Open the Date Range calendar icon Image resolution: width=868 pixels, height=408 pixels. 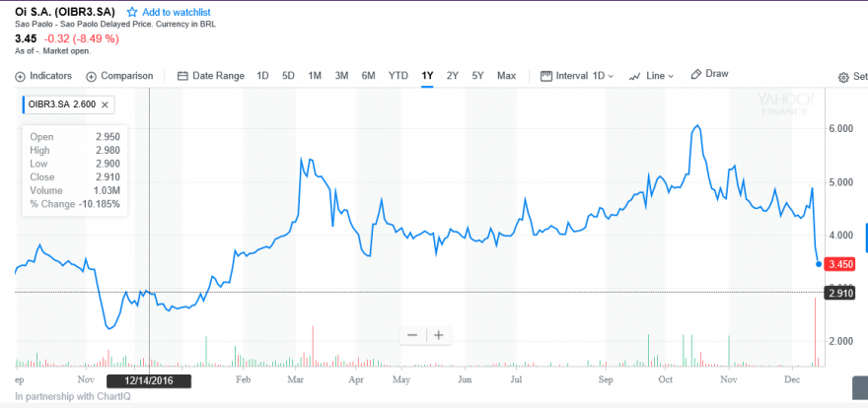pyautogui.click(x=182, y=76)
